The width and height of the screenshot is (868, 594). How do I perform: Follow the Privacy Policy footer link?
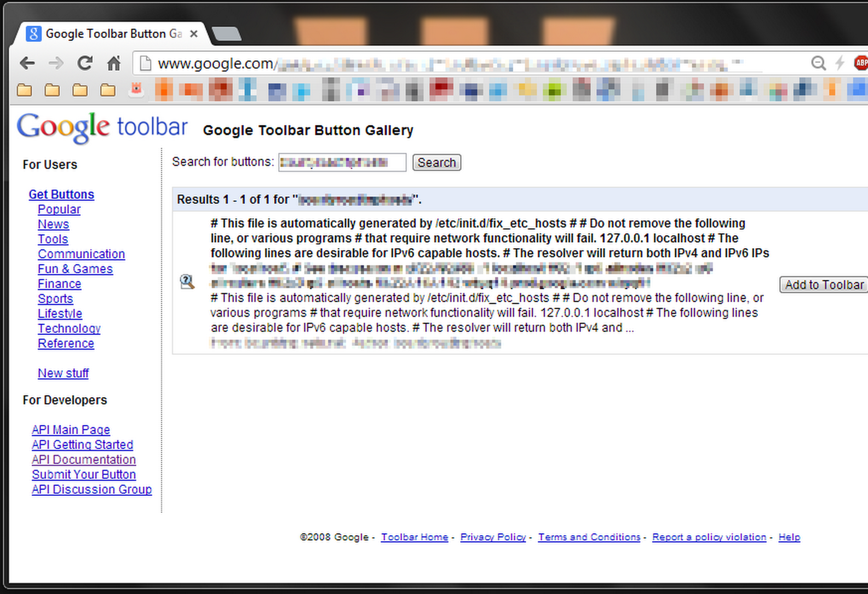tap(493, 537)
